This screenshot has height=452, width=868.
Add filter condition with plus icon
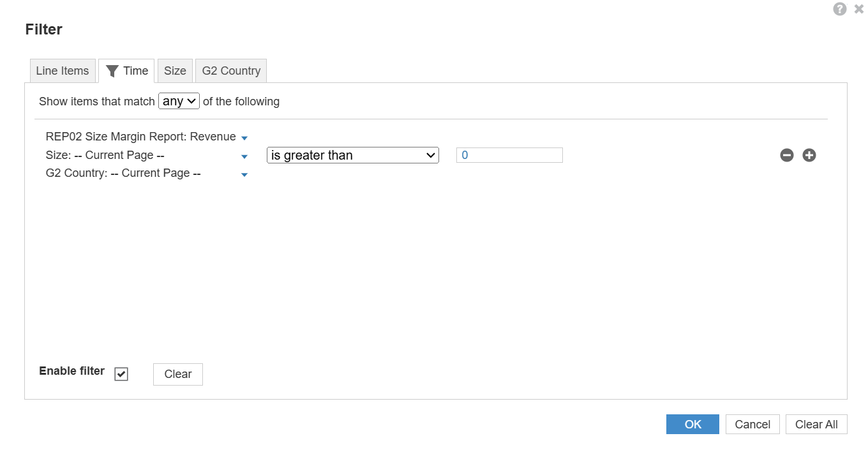[809, 155]
